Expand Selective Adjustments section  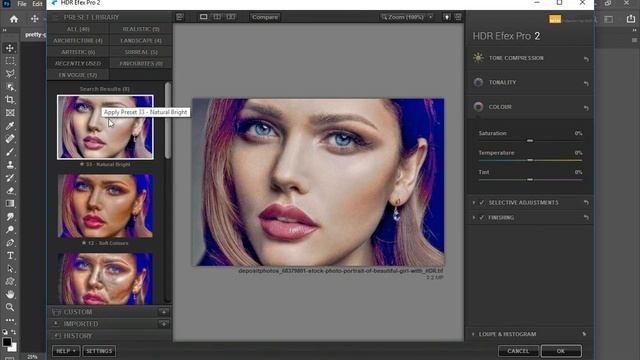tap(474, 202)
